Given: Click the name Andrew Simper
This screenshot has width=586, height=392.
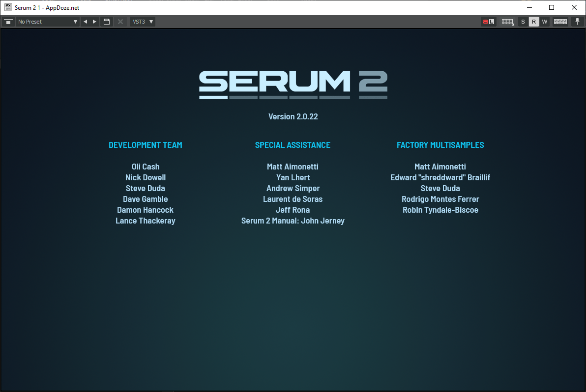Looking at the screenshot, I should (293, 188).
